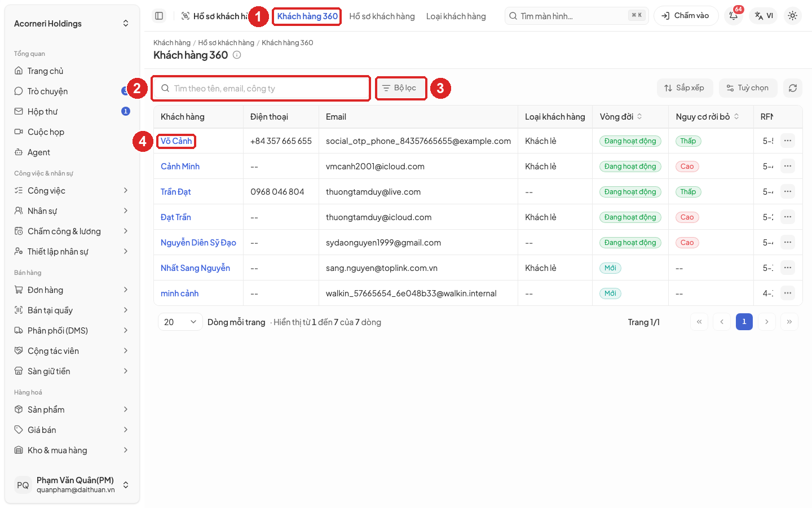The image size is (812, 508).
Task: Open info icon beside Khách hàng 360 title
Action: [x=237, y=55]
